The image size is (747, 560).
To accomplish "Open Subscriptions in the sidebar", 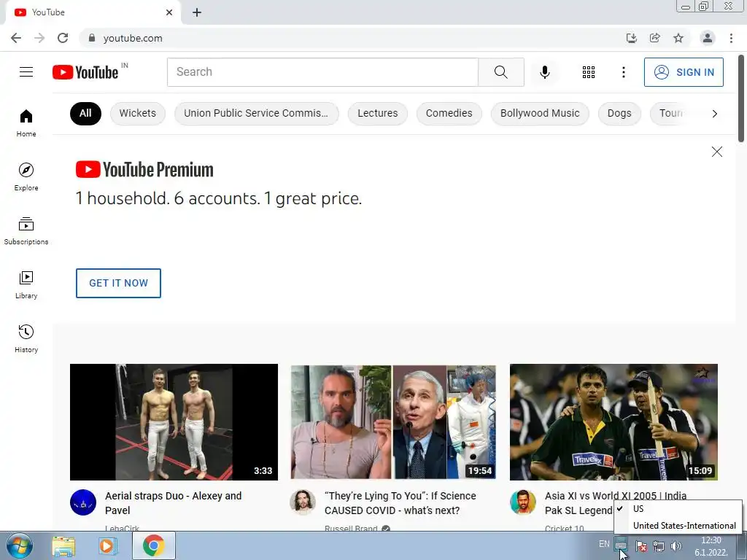I will 26,231.
